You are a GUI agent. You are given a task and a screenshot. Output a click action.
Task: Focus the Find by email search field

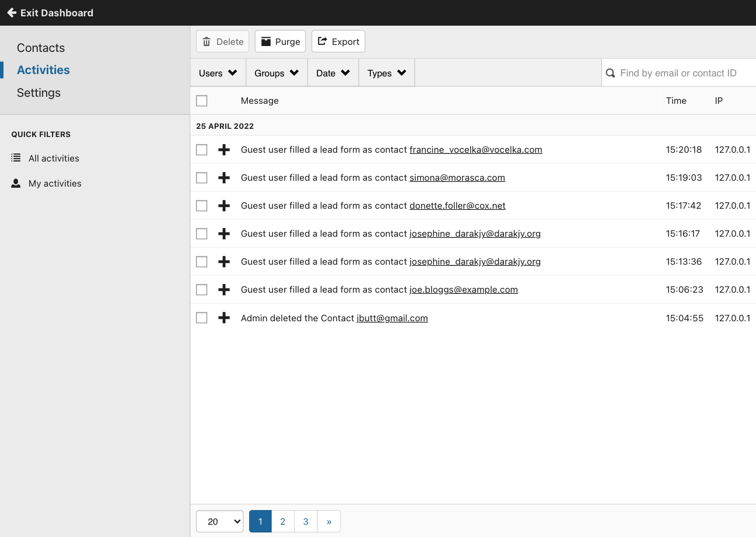pos(682,73)
